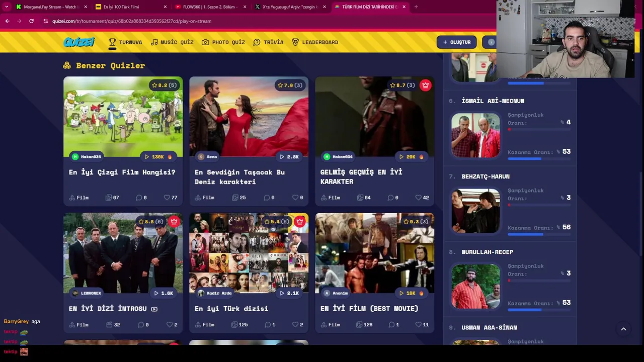Open the En İyi Dizi İntrosu quiz title
This screenshot has height=362, width=644.
(x=108, y=308)
